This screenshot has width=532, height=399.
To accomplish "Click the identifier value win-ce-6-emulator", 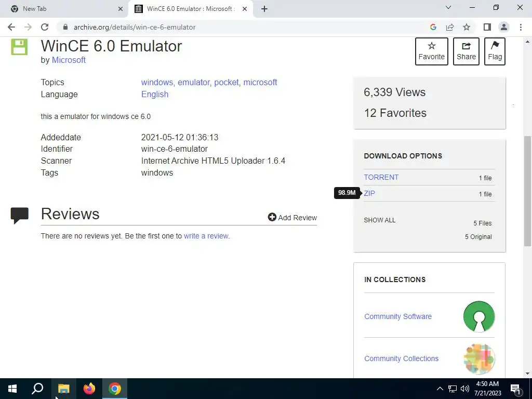I will click(x=175, y=149).
